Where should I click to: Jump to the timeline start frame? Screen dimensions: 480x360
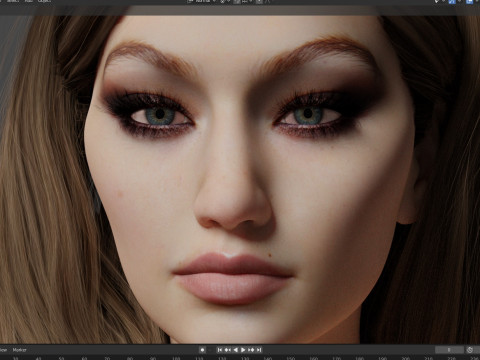220,350
